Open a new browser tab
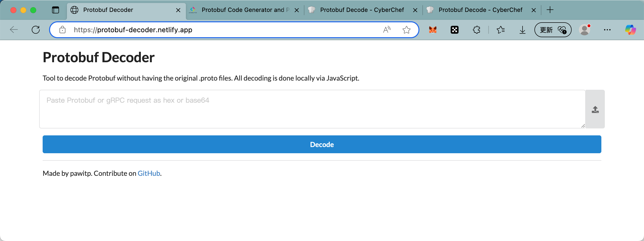Image resolution: width=644 pixels, height=241 pixels. (550, 10)
